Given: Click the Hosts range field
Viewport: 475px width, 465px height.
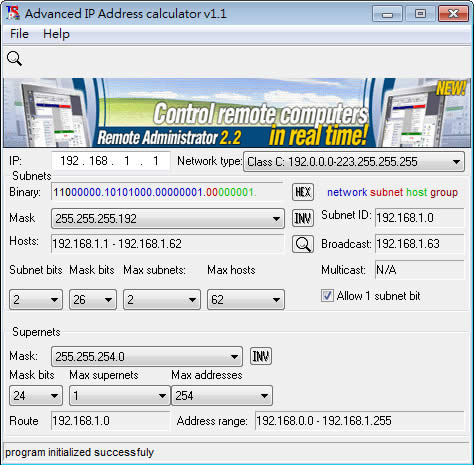Looking at the screenshot, I should [x=167, y=244].
